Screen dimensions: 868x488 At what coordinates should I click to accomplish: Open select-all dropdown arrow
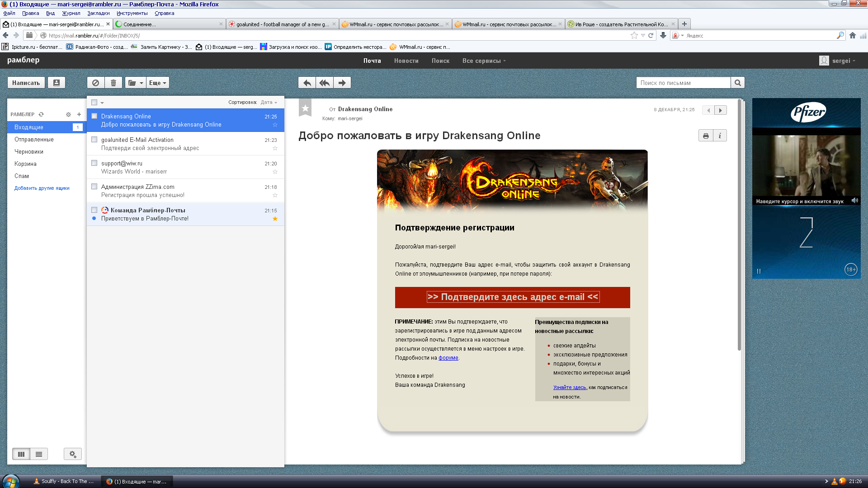pos(102,103)
